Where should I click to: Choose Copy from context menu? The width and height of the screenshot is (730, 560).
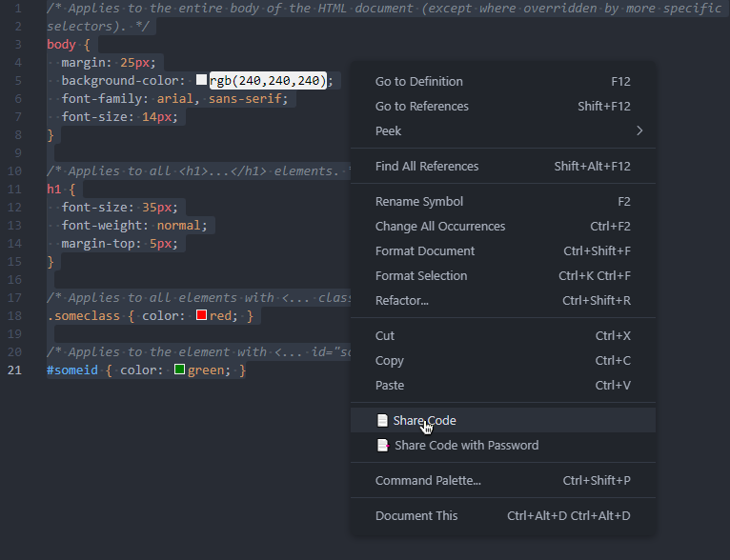(x=390, y=360)
